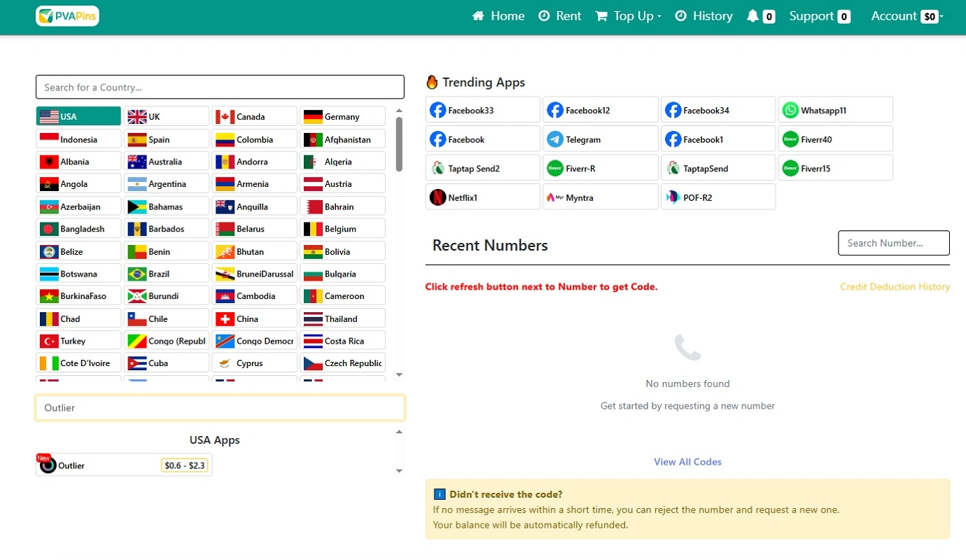Click the Search Number field

coord(894,243)
